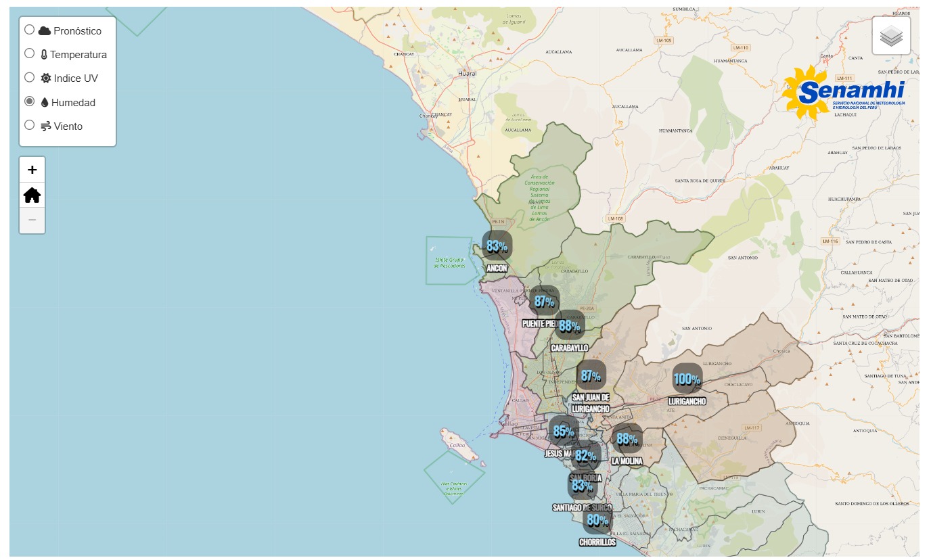Screen dimensions: 931x560
Task: Select the Indice UV radio option
Action: click(x=29, y=77)
